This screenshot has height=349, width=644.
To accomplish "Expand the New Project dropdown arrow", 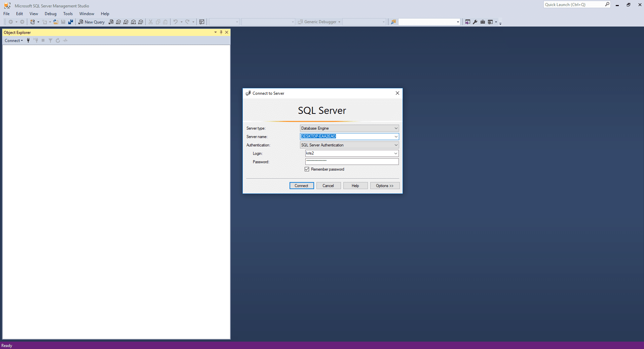I will pyautogui.click(x=38, y=22).
